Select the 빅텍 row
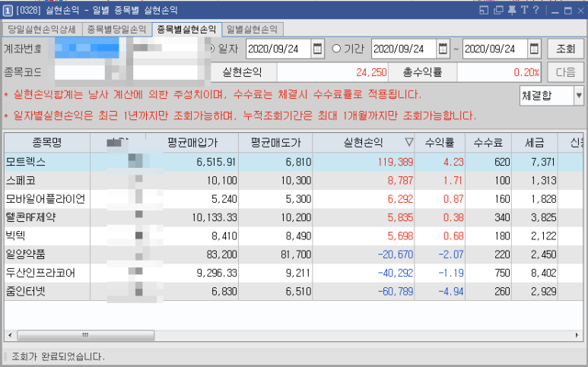Image resolution: width=588 pixels, height=367 pixels. [x=294, y=236]
